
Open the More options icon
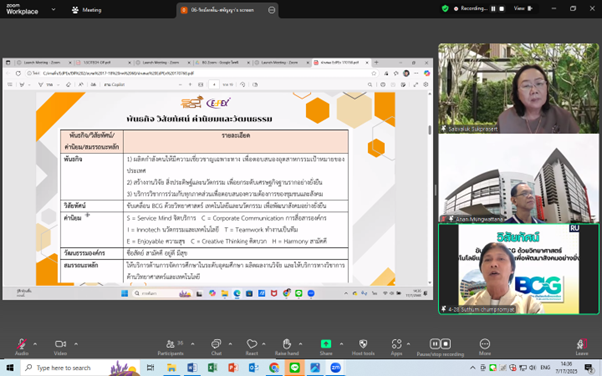tap(485, 344)
